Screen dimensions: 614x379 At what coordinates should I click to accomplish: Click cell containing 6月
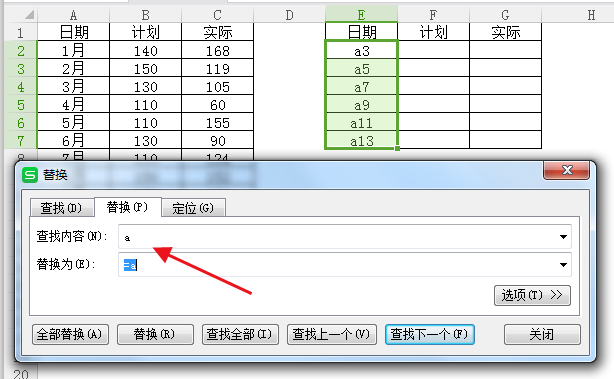point(73,140)
